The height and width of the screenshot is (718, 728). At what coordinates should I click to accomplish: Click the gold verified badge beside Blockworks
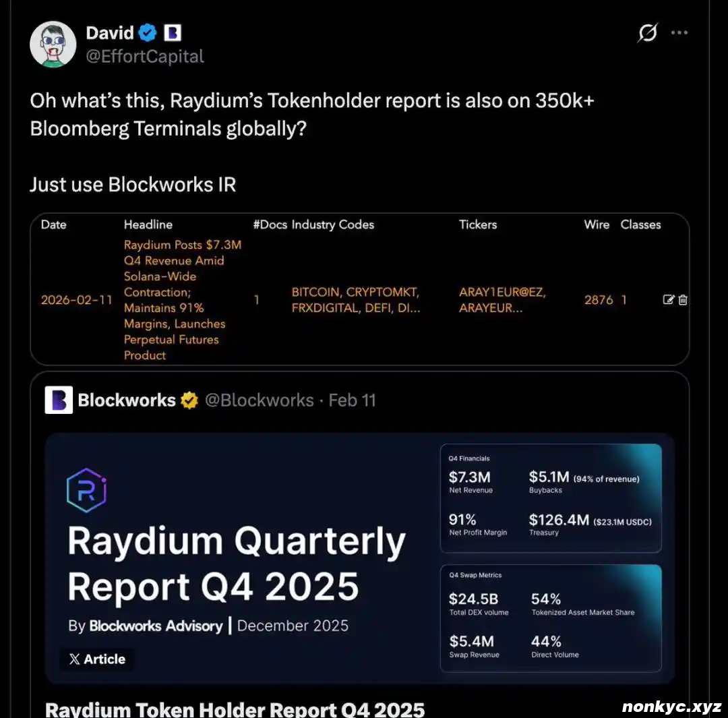click(189, 400)
